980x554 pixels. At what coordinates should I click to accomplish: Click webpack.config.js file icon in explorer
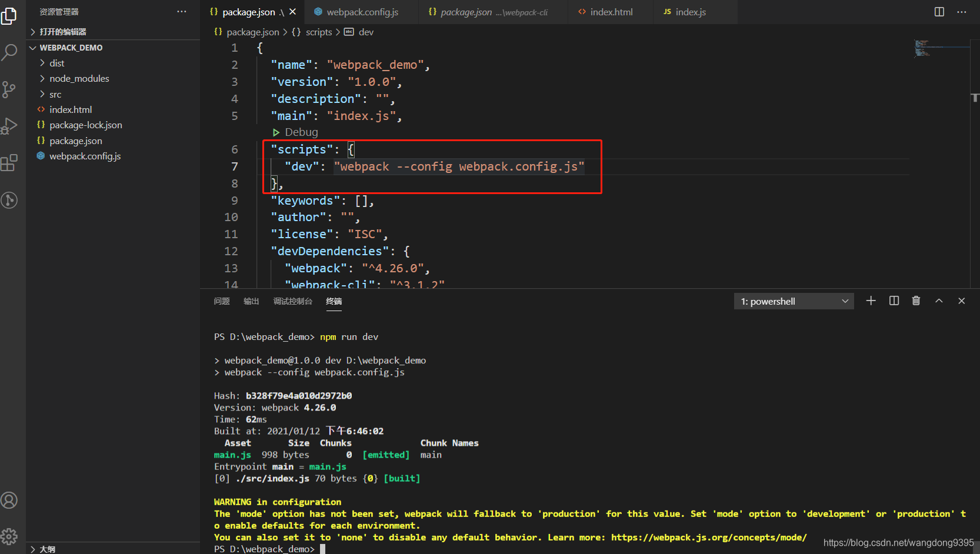tap(41, 156)
